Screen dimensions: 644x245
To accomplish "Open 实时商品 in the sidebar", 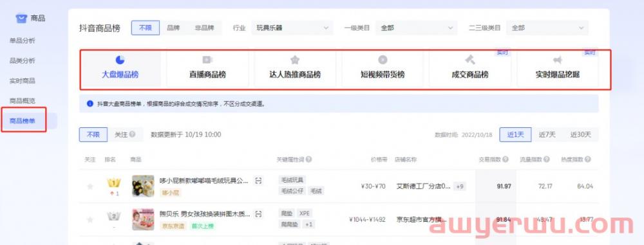I will click(x=23, y=80).
